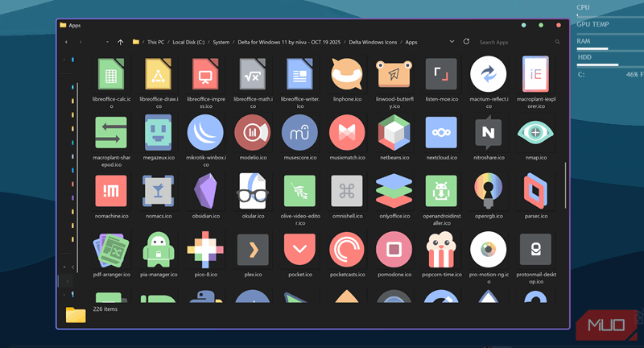Select the popcorn-time.ico file

[x=441, y=250]
